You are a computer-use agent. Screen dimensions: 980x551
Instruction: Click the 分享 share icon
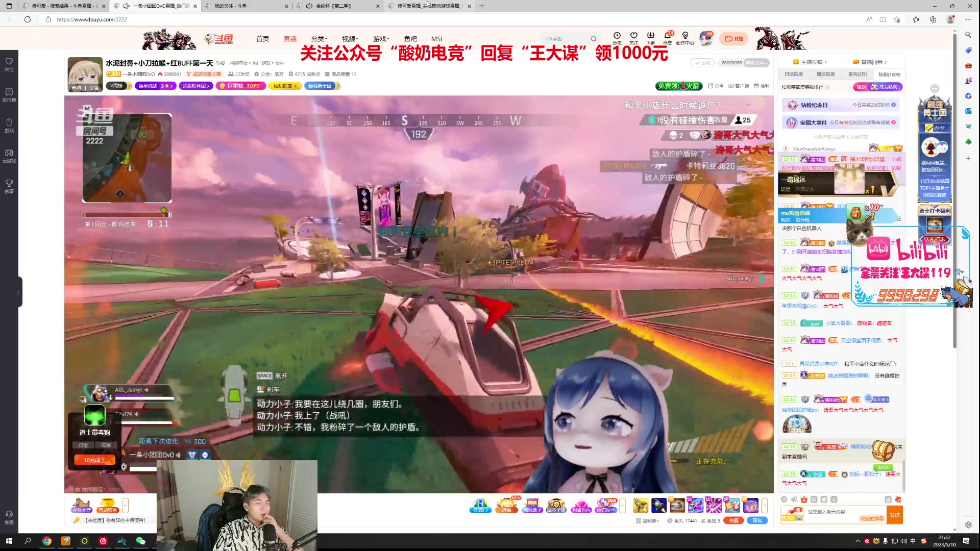(716, 86)
